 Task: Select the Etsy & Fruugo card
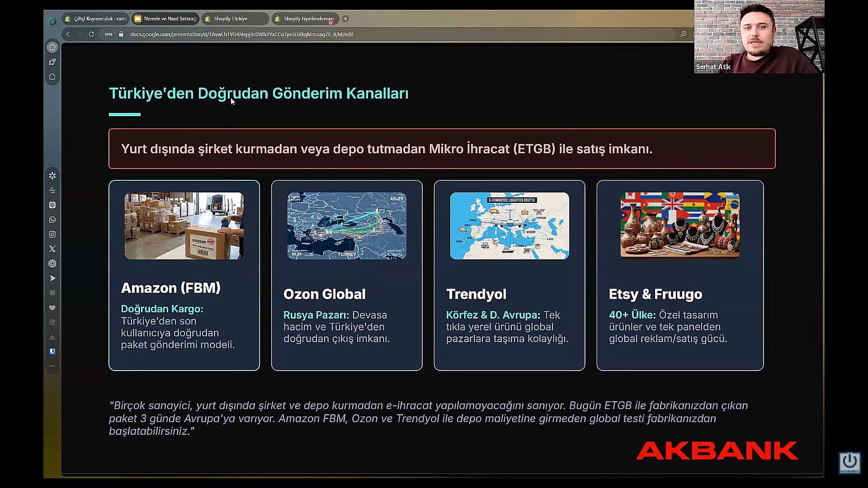click(x=680, y=276)
